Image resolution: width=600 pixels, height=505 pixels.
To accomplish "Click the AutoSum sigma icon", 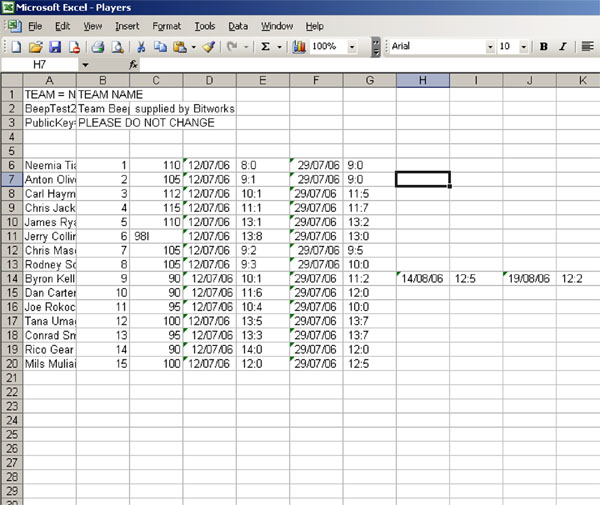I will pyautogui.click(x=265, y=47).
